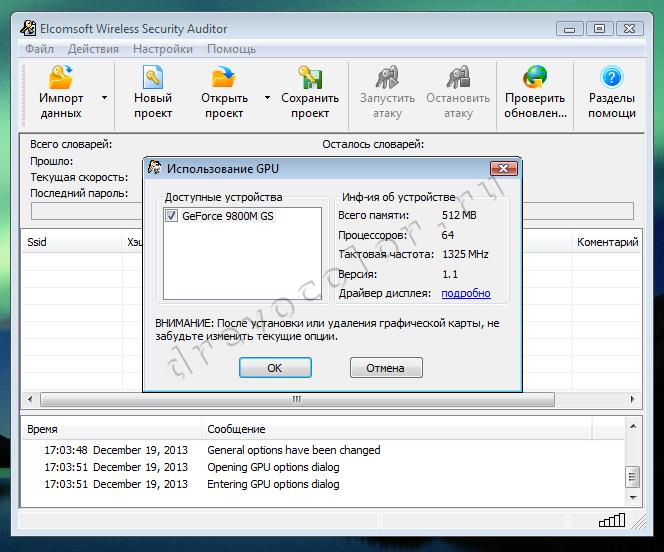Click the 'Текущая скорость:' label

[x=79, y=177]
